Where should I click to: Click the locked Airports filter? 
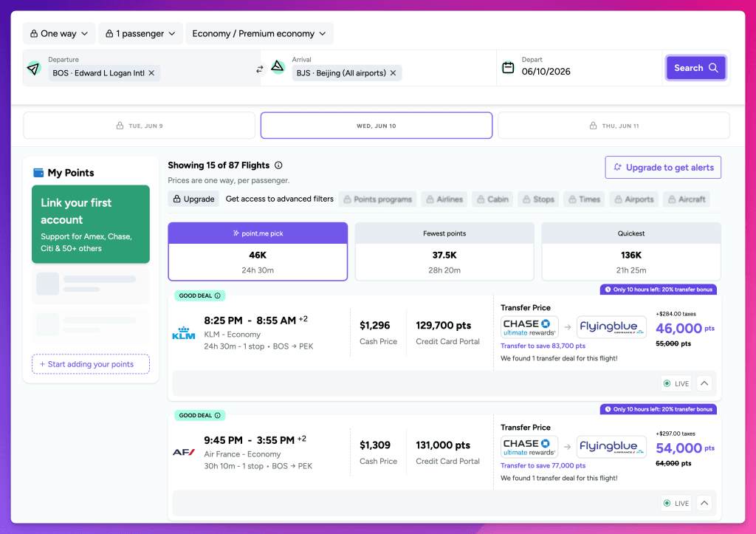coord(633,199)
